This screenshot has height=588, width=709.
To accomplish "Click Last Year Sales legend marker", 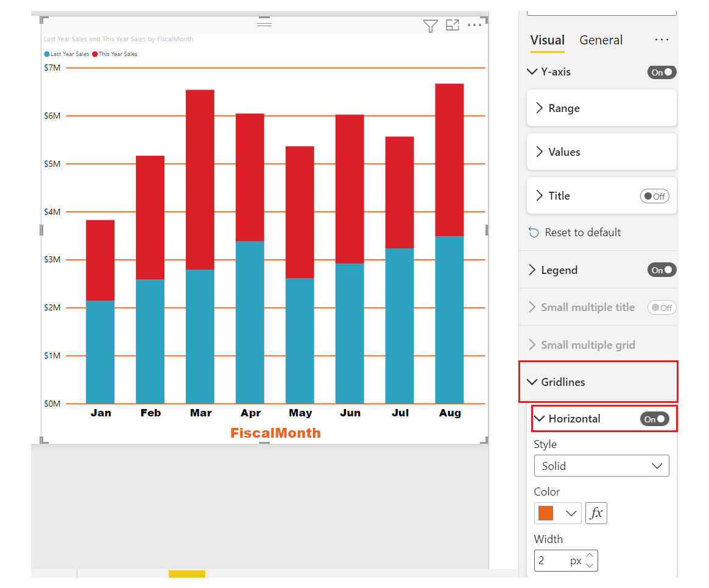I will point(47,54).
